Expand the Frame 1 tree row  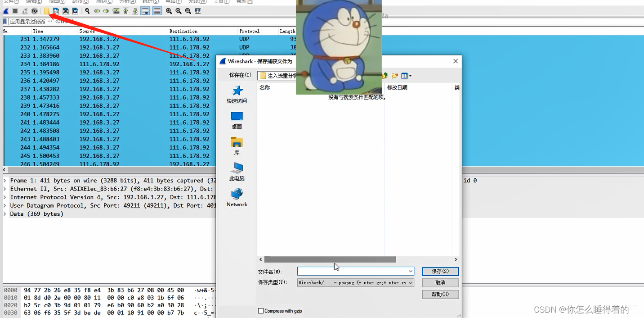[x=5, y=181]
